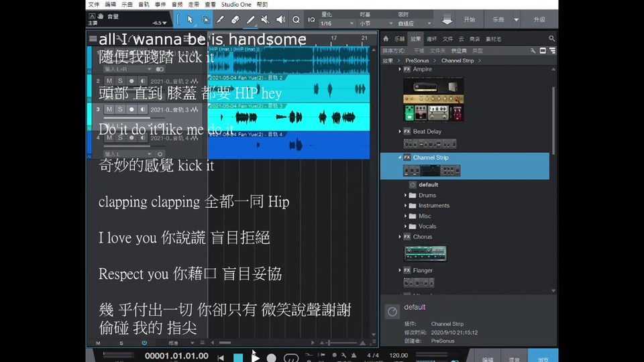Open the 帮助 menu

tap(262, 5)
